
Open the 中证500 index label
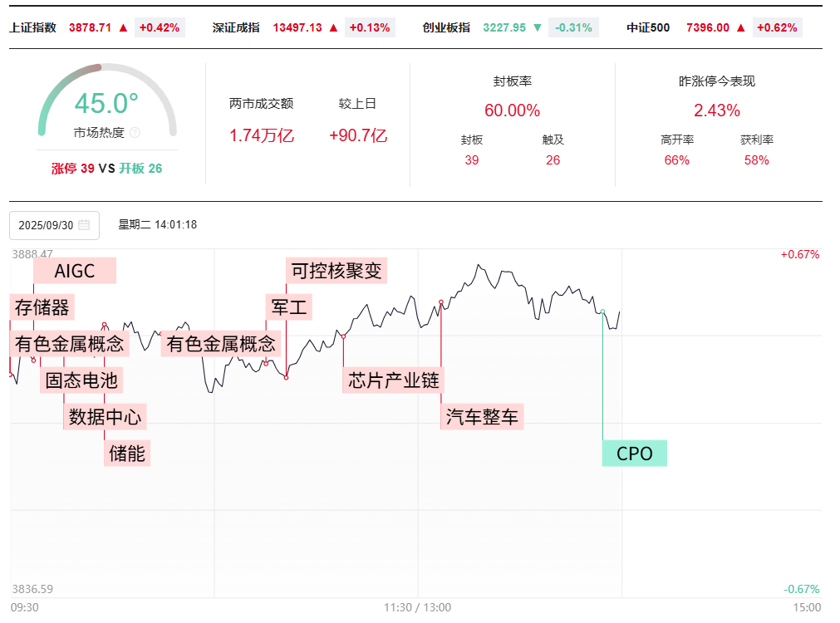648,27
